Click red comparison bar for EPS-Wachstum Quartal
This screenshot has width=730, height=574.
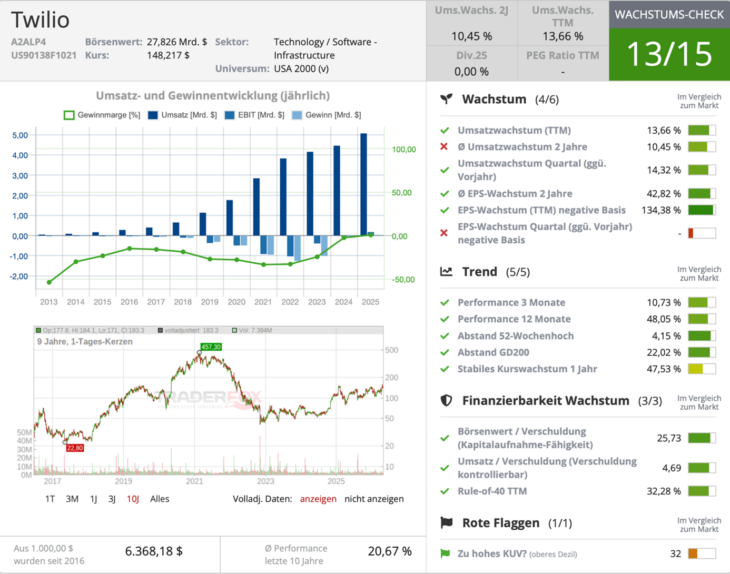pos(702,233)
